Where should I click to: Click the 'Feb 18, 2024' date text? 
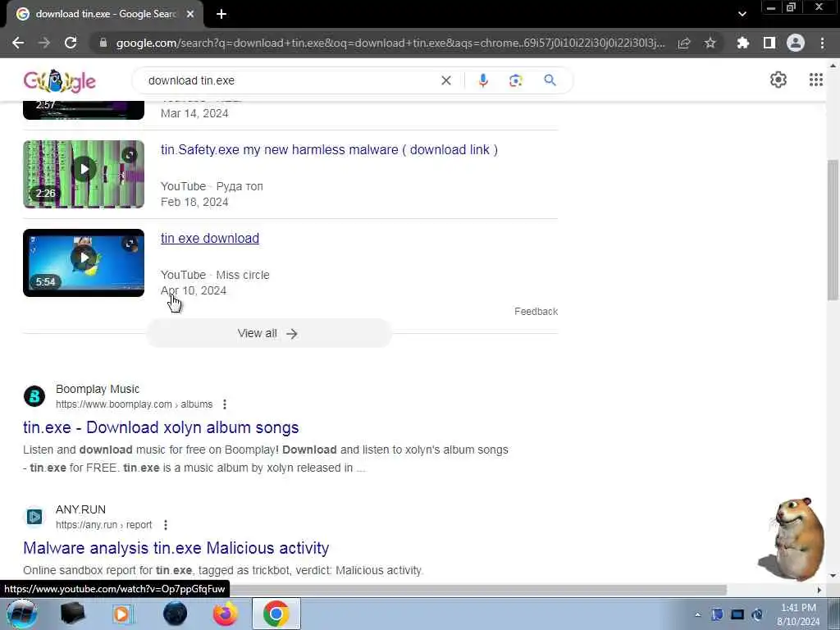coord(194,202)
